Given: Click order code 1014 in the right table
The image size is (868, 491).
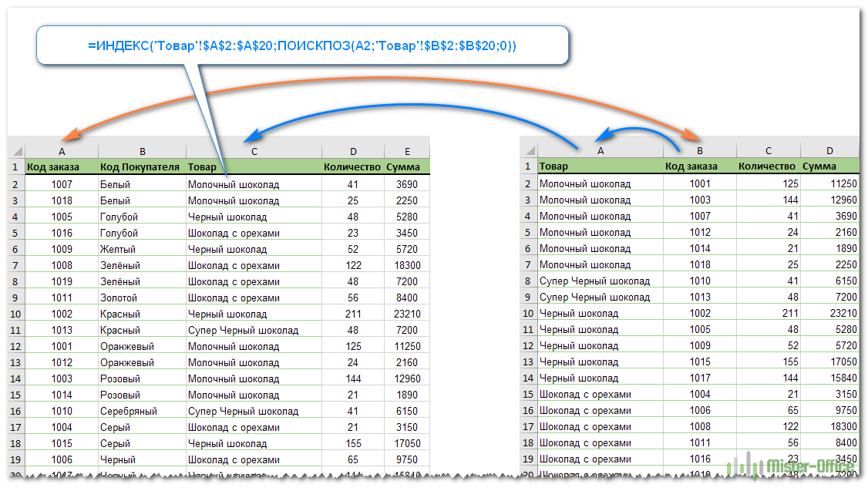Looking at the screenshot, I should pos(700,248).
